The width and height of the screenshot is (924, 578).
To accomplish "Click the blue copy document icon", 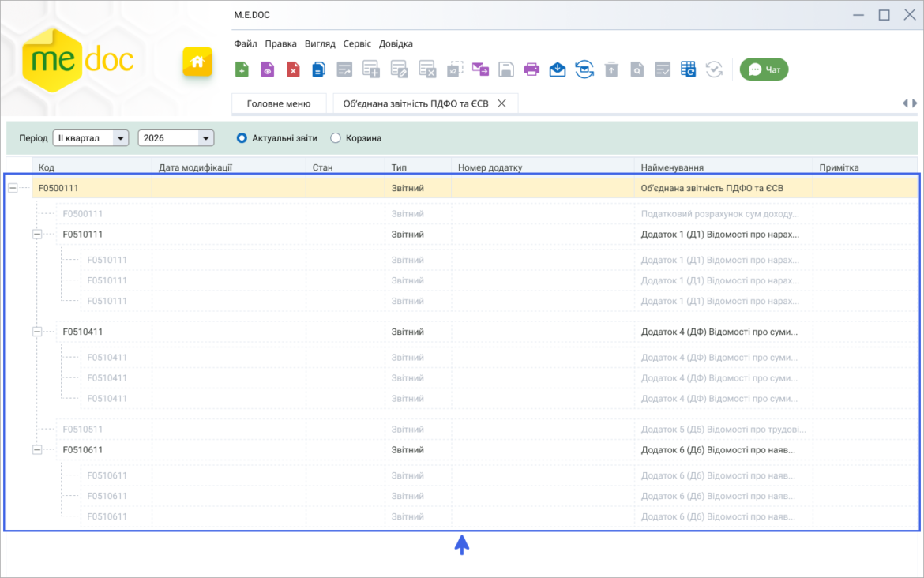I will coord(319,69).
